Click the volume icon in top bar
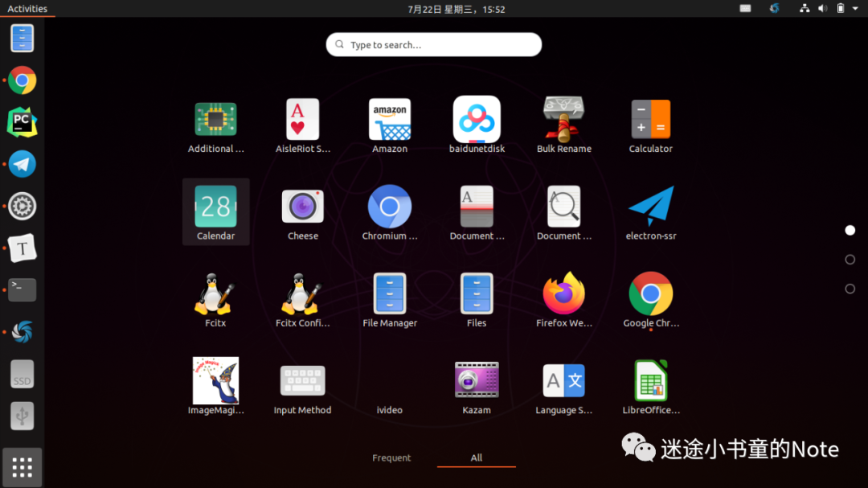The image size is (868, 488). (823, 8)
